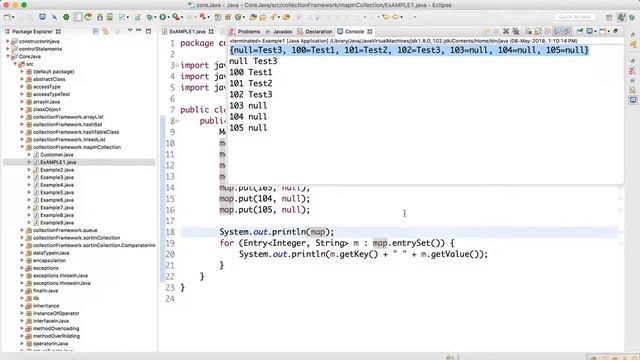Select Example9.java in Package Explorer
Screen dimensions: 640x360
(57, 223)
